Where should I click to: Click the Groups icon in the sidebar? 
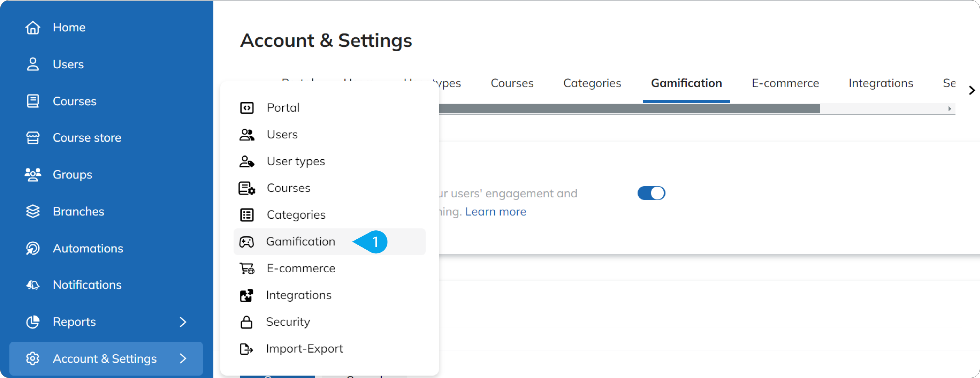(33, 174)
